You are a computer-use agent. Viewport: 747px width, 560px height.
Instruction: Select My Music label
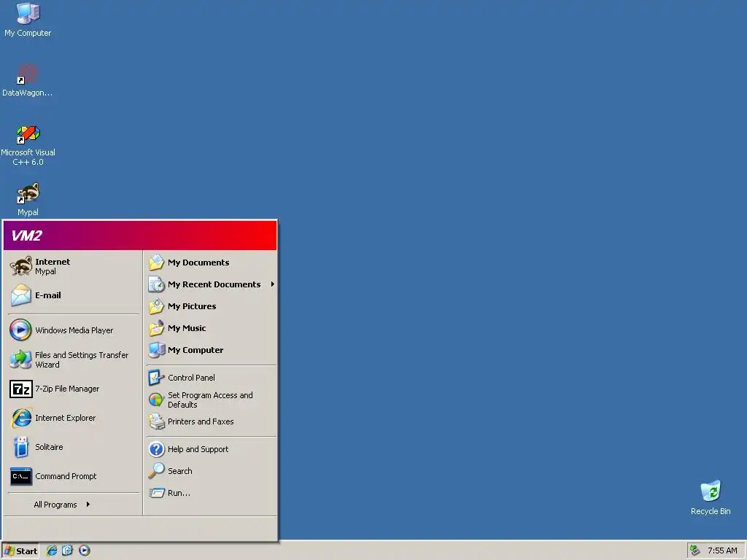coord(187,328)
